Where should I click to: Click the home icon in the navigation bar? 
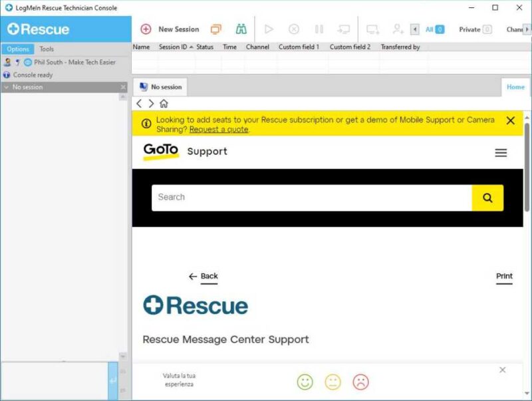(x=163, y=104)
